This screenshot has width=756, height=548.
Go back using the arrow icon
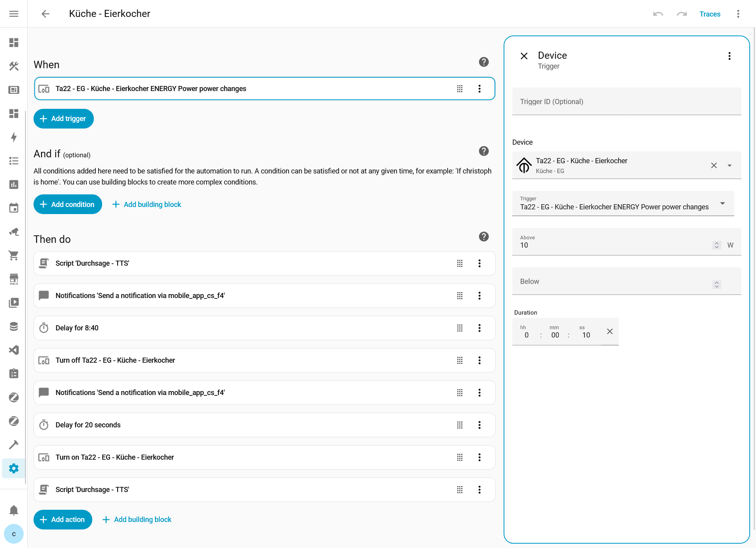45,14
